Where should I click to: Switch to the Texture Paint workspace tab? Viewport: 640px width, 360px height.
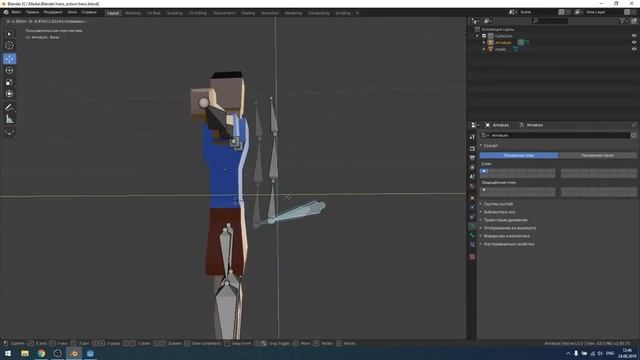tap(224, 13)
